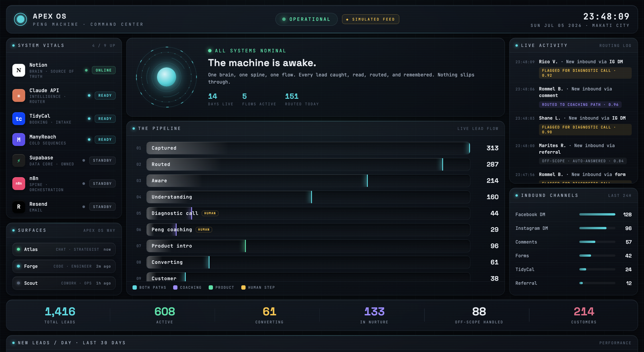Click the 608 Active stat
The width and height of the screenshot is (644, 352).
click(165, 315)
